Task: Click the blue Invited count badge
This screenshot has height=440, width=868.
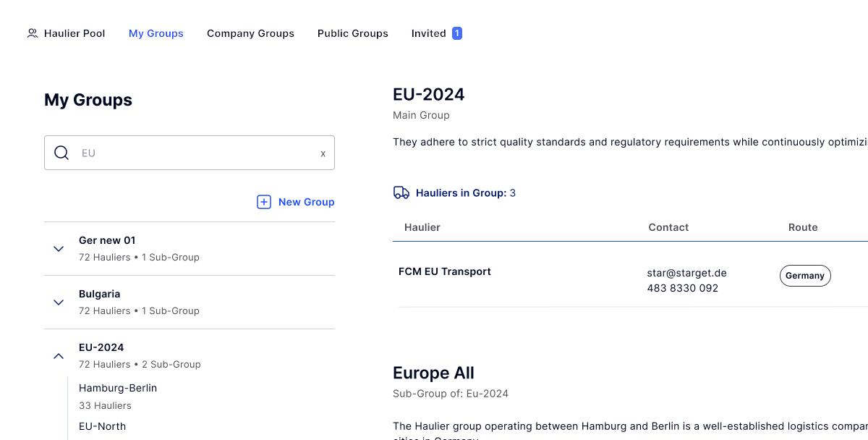Action: point(456,33)
